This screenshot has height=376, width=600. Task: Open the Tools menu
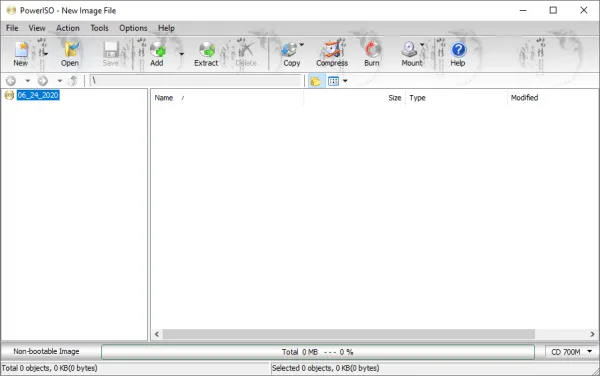(99, 28)
